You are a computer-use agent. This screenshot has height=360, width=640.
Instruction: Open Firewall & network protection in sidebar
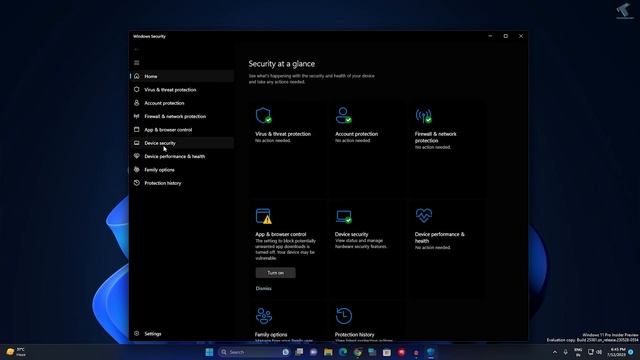coord(182,116)
